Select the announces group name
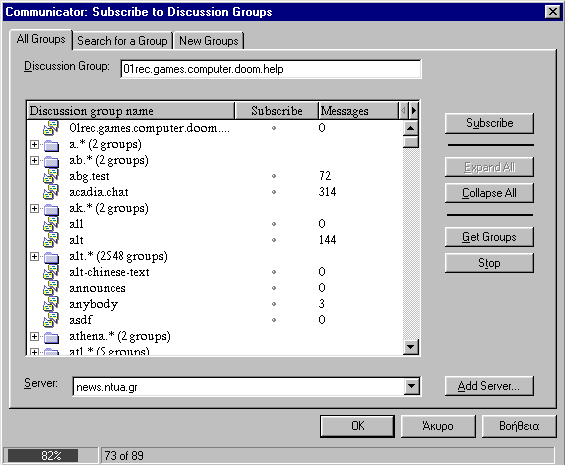Viewport: 565px width, 465px height. 97,288
